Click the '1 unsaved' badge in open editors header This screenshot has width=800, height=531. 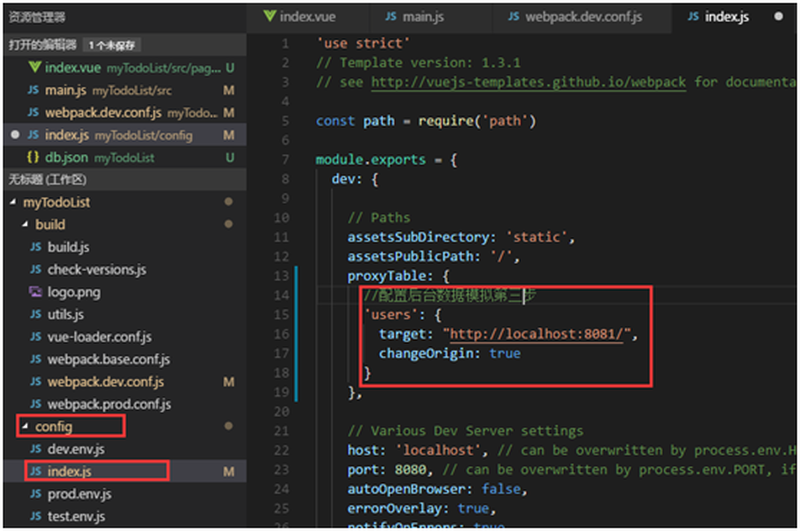112,45
